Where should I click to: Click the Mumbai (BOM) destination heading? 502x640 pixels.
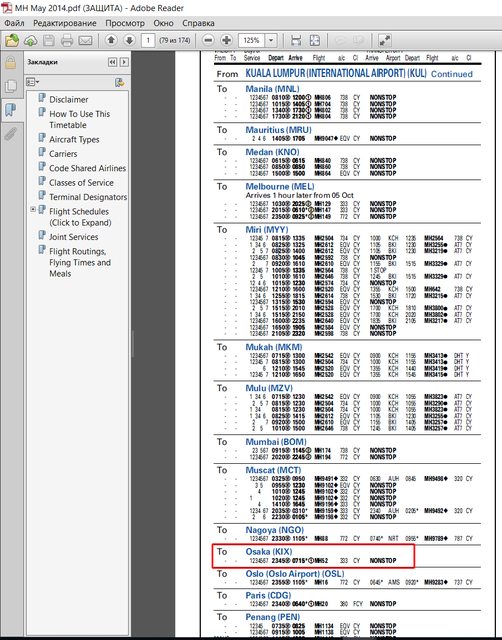click(x=276, y=442)
